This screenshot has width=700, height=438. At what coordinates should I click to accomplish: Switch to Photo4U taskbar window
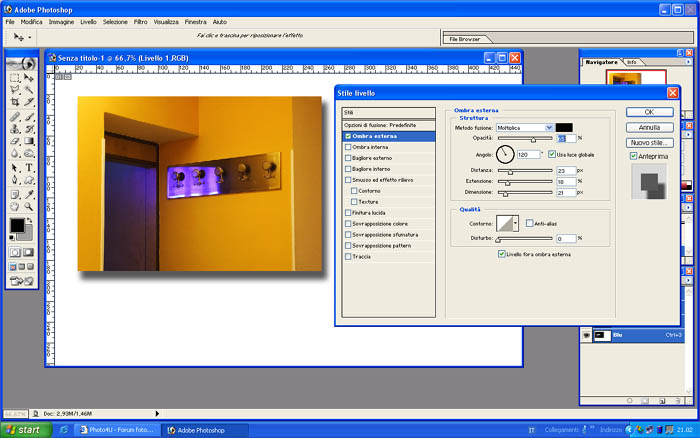(x=117, y=430)
